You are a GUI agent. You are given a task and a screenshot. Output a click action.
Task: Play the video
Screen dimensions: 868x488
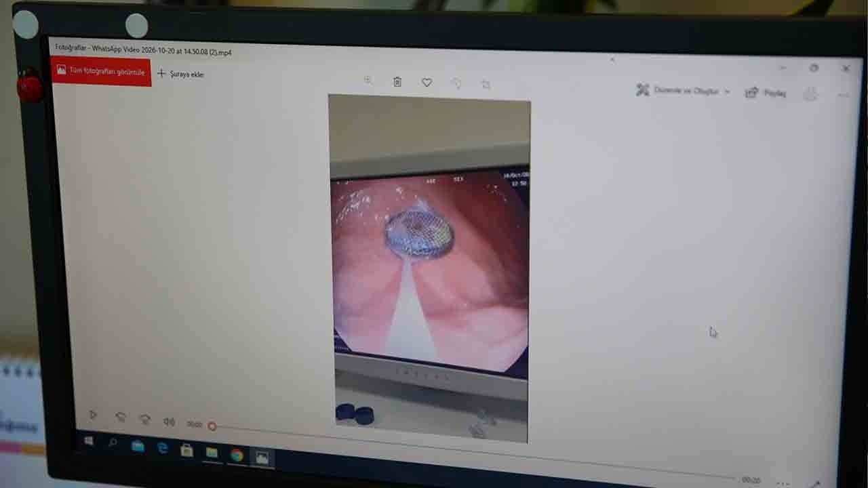(x=94, y=415)
